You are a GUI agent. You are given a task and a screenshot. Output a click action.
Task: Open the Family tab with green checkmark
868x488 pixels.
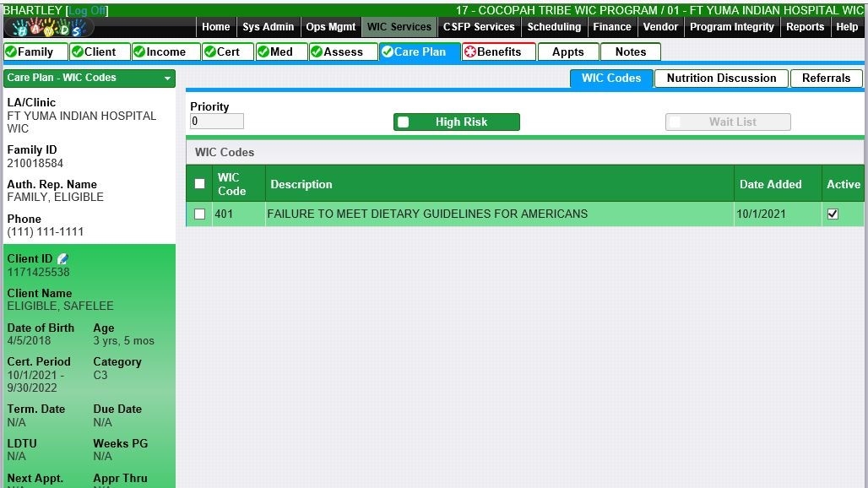[35, 52]
